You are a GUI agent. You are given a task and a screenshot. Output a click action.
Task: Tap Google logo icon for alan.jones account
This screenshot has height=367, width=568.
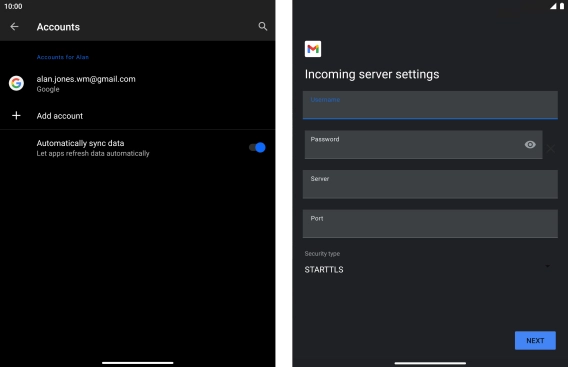tap(16, 83)
